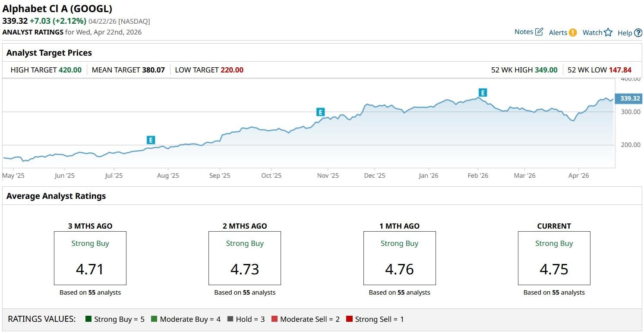Click the Alphabet Cl A (GOOGL) title
The width and height of the screenshot is (644, 333).
(x=57, y=9)
